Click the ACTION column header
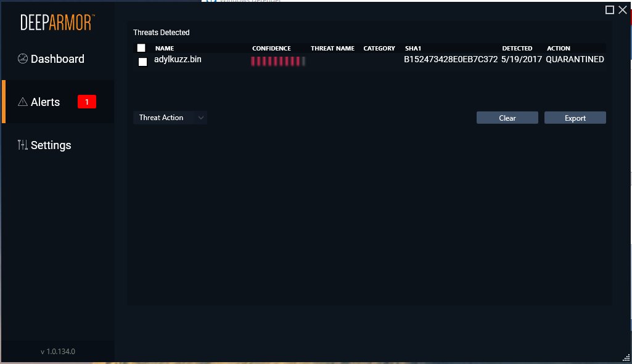 [558, 48]
